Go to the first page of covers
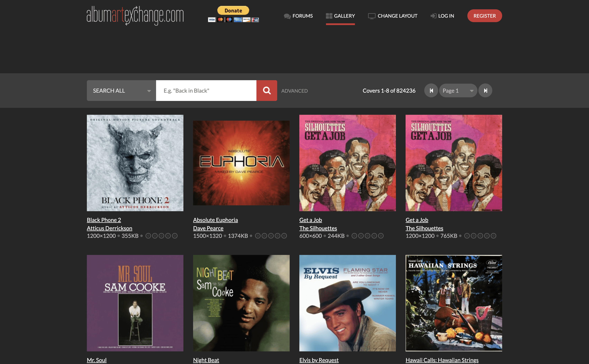The height and width of the screenshot is (364, 589). pos(431,91)
